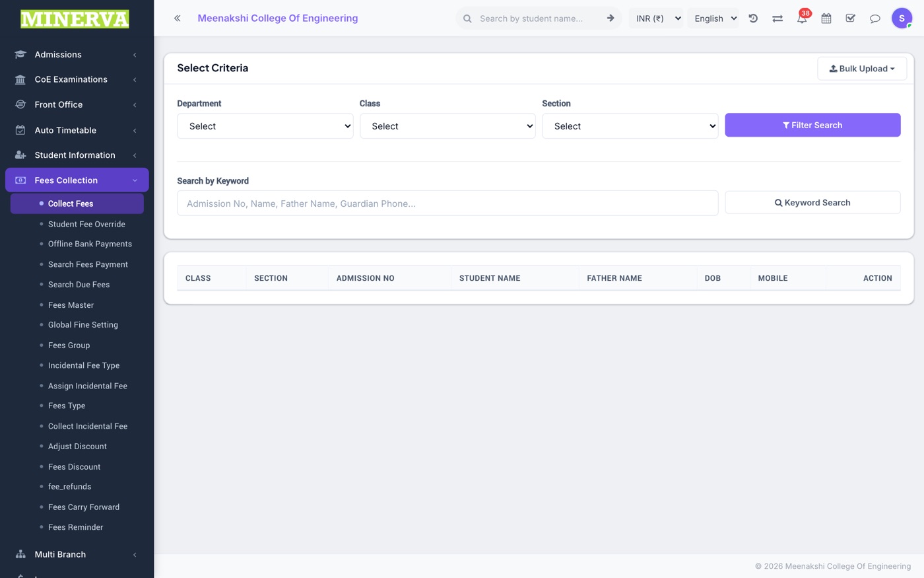Click the Filter Search button
The height and width of the screenshot is (578, 924).
pos(812,125)
